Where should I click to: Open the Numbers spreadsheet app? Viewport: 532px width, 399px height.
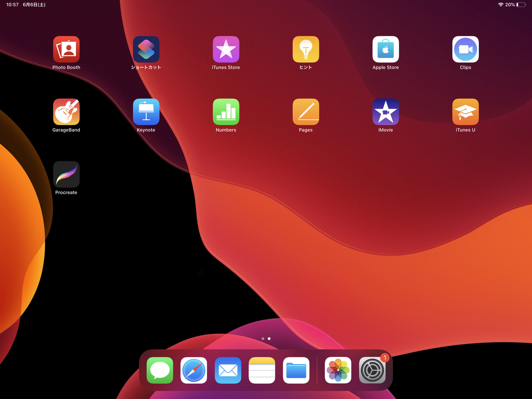pos(226,112)
